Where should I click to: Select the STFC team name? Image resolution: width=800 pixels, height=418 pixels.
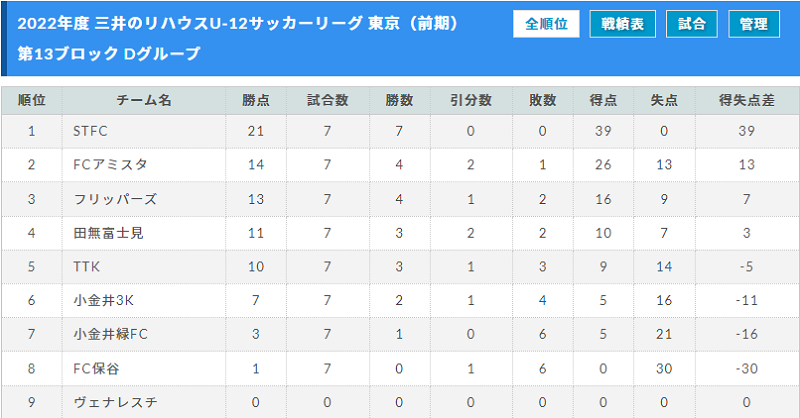tap(90, 131)
